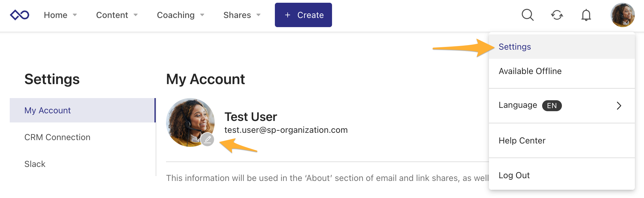Open the Coaching dropdown menu

(180, 15)
